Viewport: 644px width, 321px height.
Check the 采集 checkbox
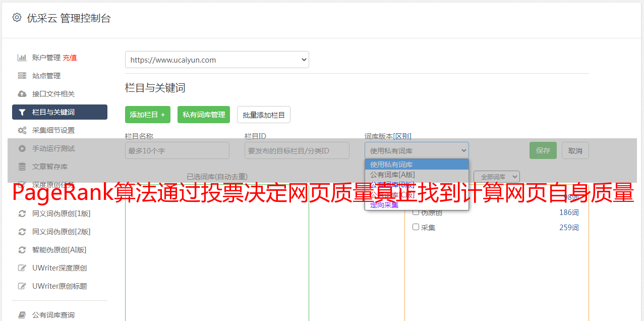(x=416, y=227)
